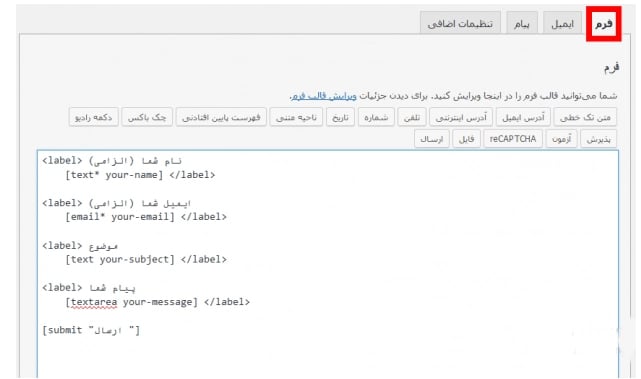Open the تنظیمات اضافی tab

[460, 23]
